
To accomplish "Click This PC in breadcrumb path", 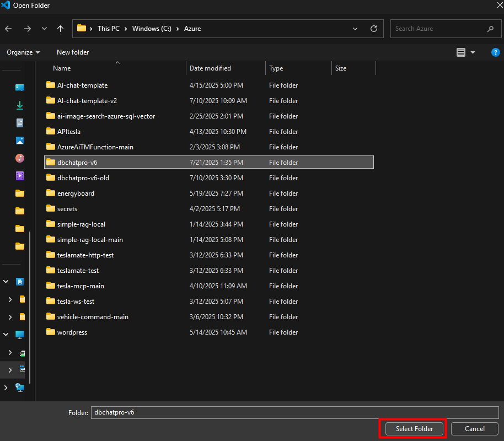I will 109,29.
